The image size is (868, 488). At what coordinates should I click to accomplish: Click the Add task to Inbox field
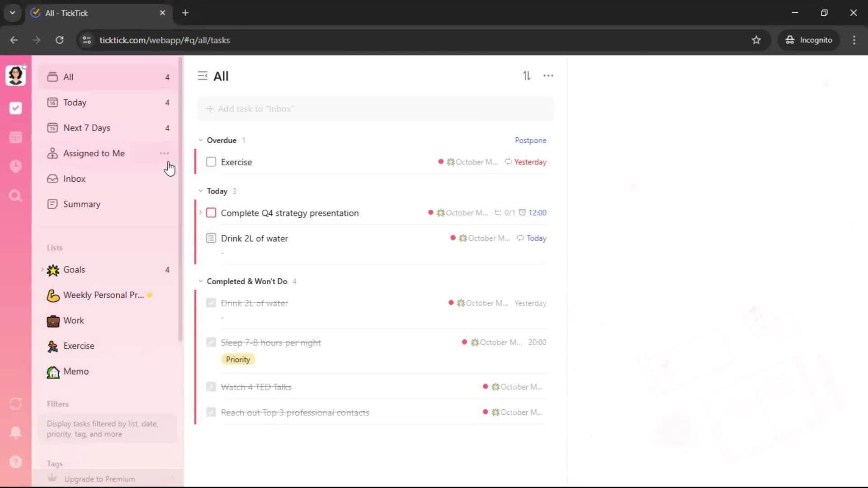point(374,109)
